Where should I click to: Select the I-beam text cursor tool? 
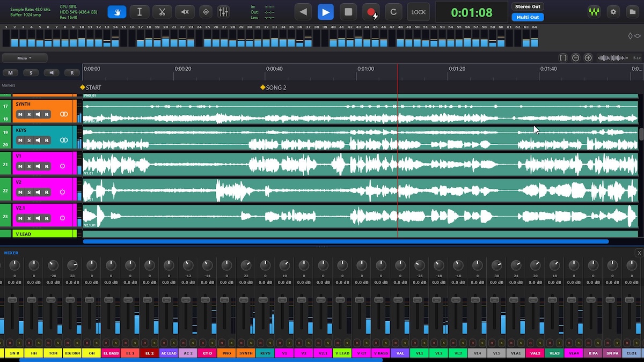coord(140,12)
